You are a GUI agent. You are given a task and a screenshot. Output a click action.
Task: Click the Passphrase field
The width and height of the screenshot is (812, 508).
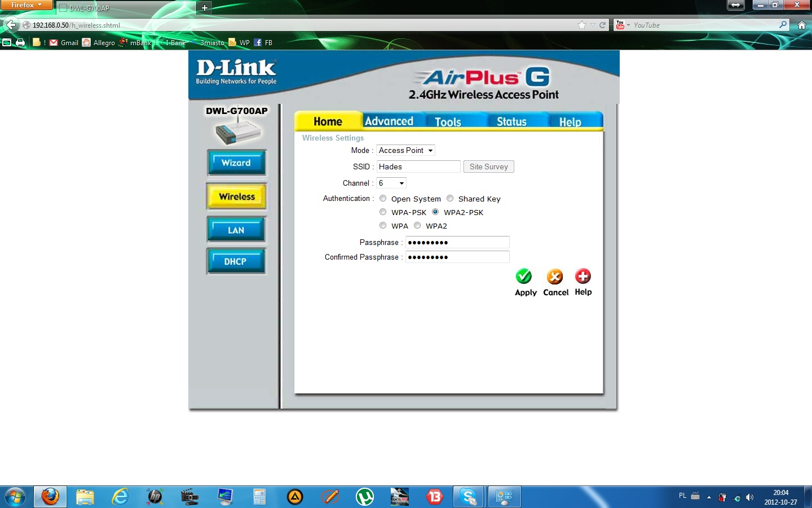pyautogui.click(x=457, y=242)
